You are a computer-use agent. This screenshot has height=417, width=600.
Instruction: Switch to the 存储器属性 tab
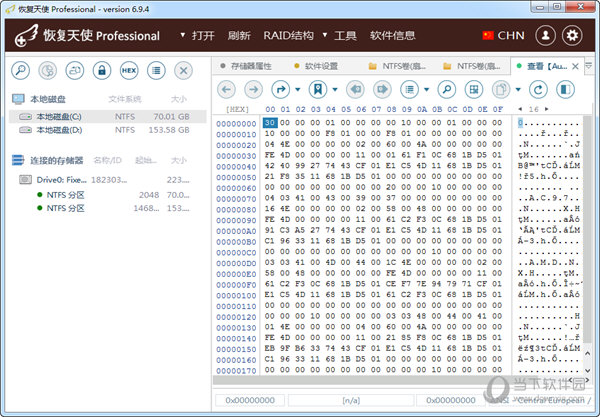point(246,66)
